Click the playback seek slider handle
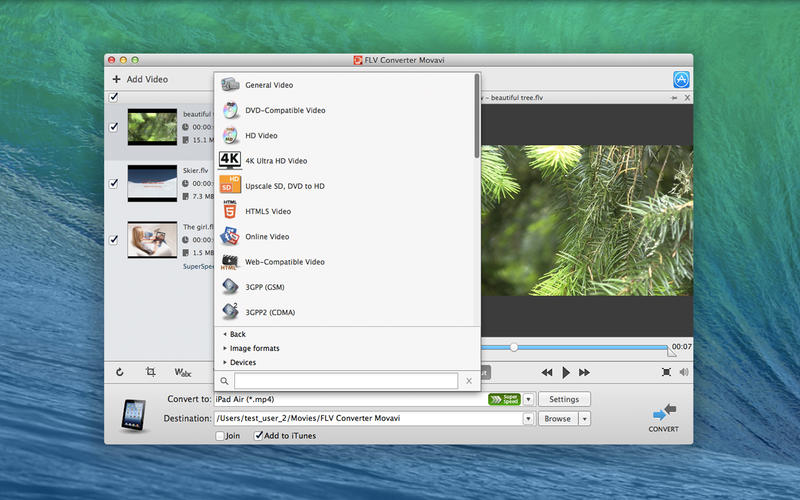 pos(514,347)
